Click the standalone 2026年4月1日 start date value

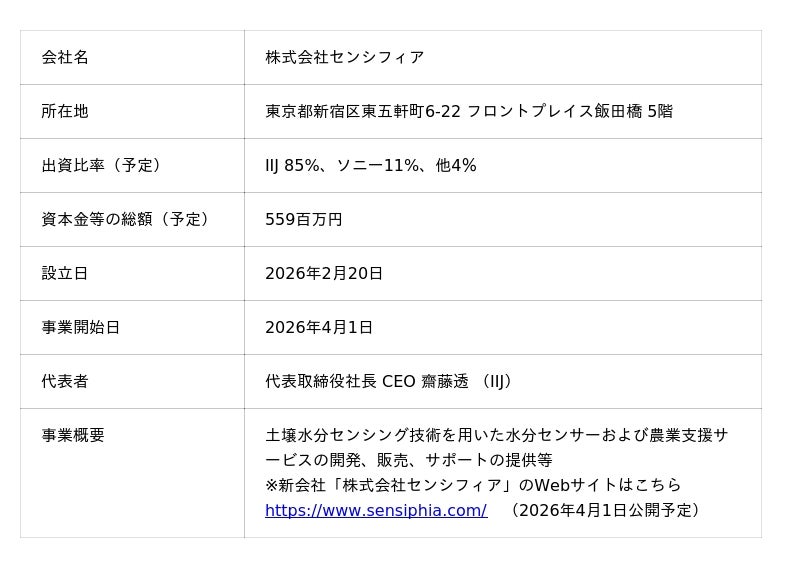(x=319, y=327)
